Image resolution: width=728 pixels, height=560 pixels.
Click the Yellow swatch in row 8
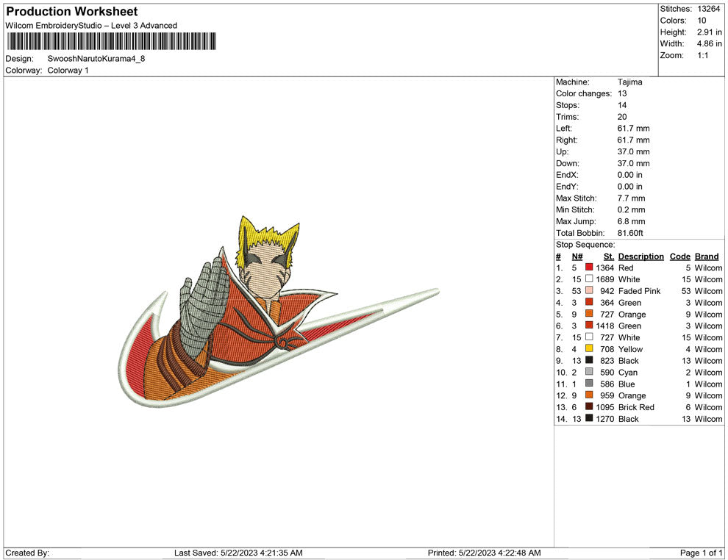(x=589, y=348)
